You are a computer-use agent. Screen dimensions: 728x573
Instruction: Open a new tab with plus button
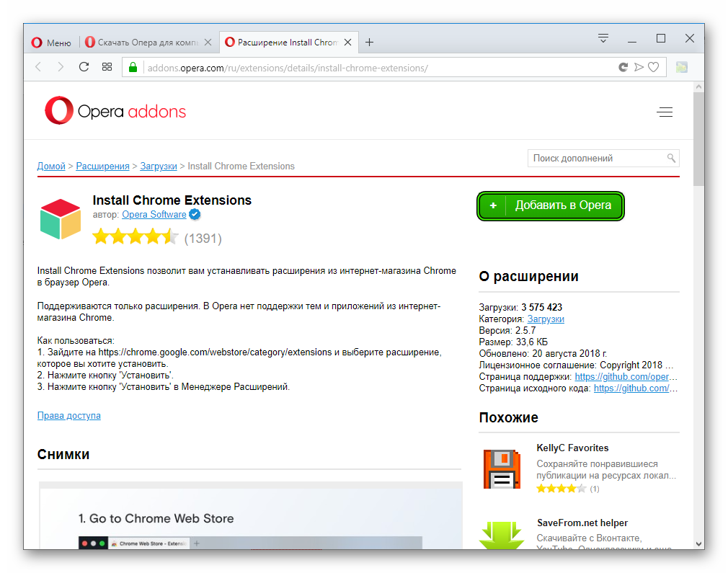tap(369, 43)
